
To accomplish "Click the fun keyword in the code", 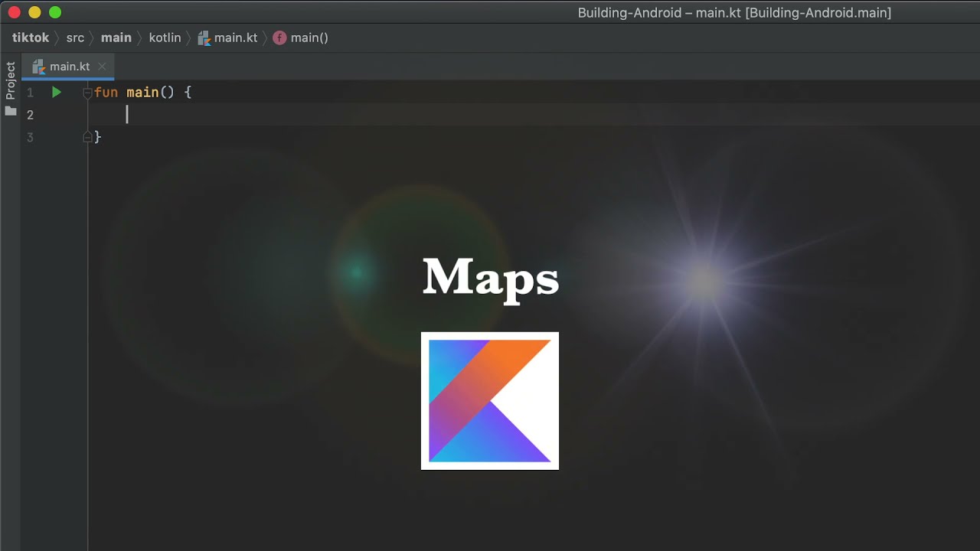I will pyautogui.click(x=106, y=92).
